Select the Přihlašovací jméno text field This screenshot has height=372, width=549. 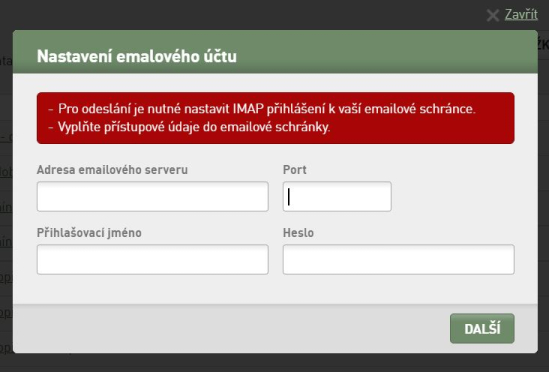click(153, 260)
